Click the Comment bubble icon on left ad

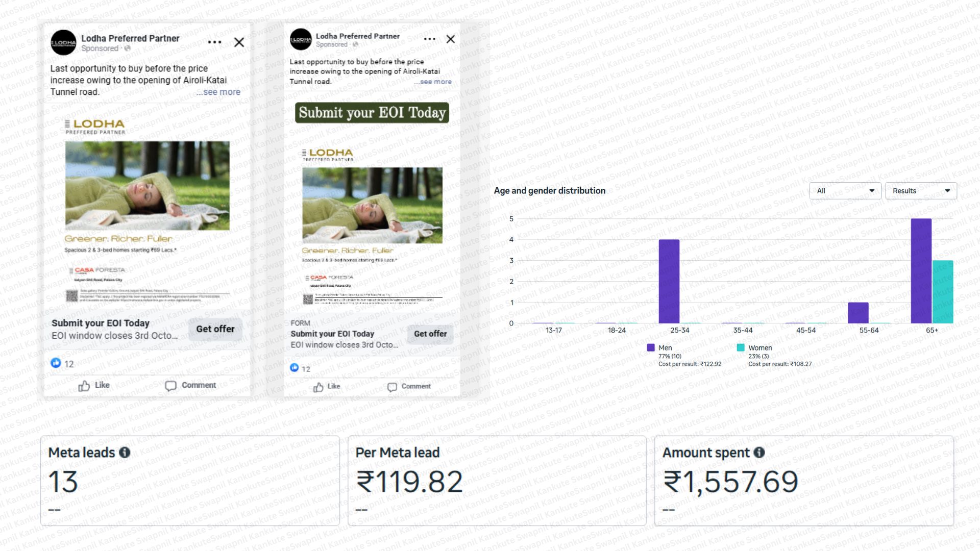tap(170, 386)
